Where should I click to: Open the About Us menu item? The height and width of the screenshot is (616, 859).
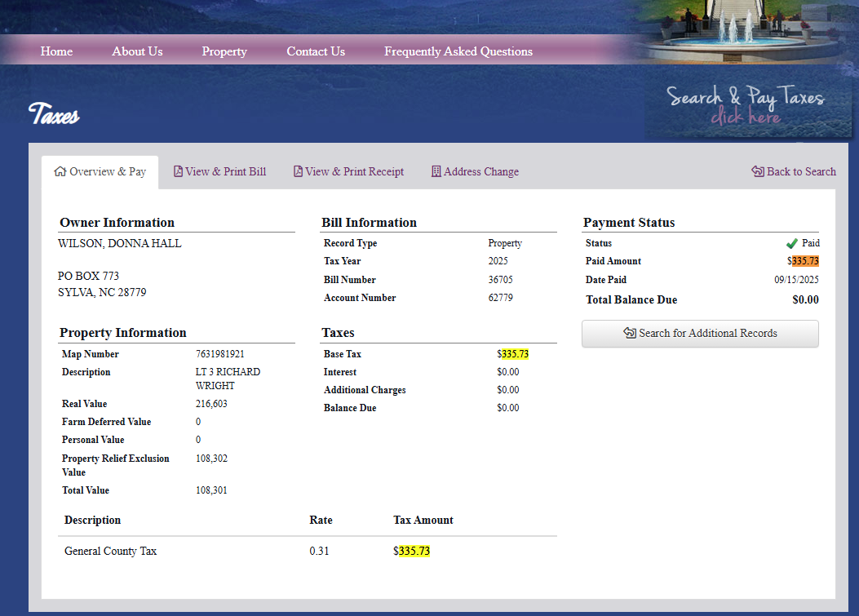[137, 51]
